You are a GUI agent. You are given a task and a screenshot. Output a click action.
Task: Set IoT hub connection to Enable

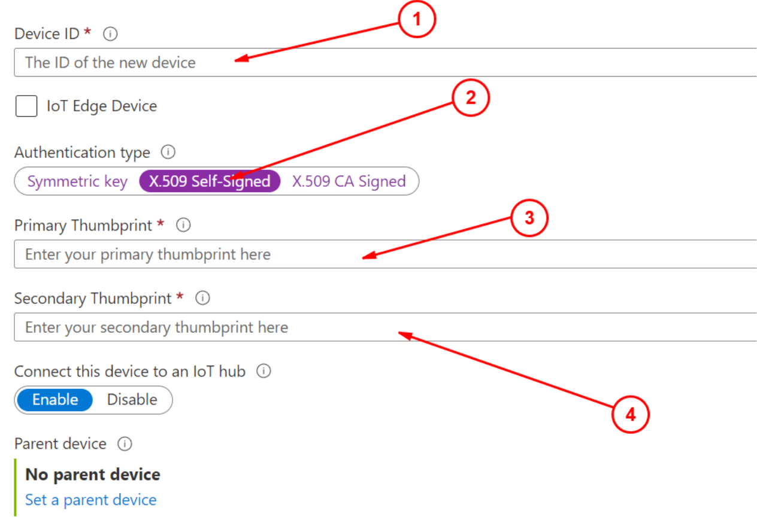tap(55, 400)
